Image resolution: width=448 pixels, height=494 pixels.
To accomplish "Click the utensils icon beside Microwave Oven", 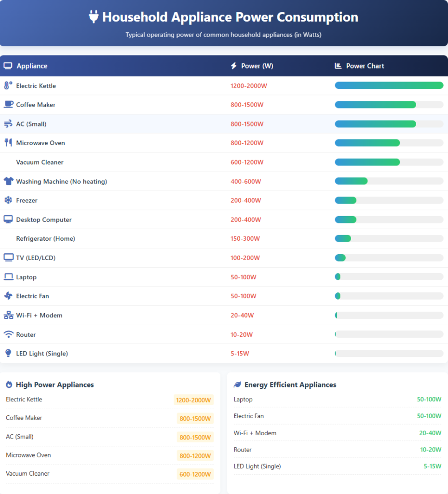I will 8,143.
